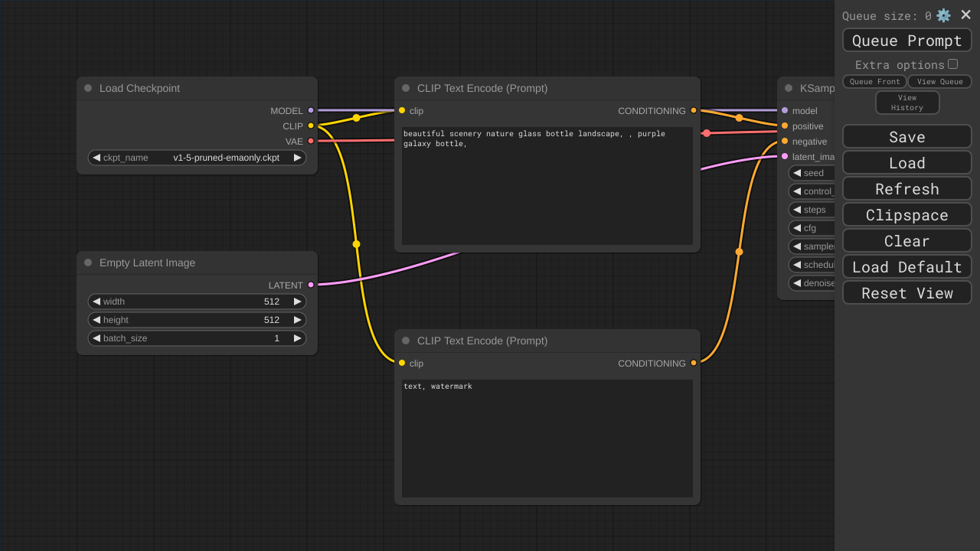Collapse the KSampler node using its dot
Screen dimensions: 980x551
789,88
